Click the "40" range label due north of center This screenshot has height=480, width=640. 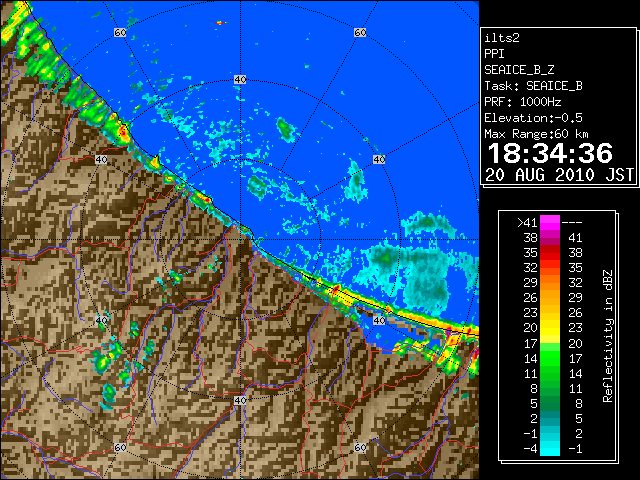pos(240,80)
